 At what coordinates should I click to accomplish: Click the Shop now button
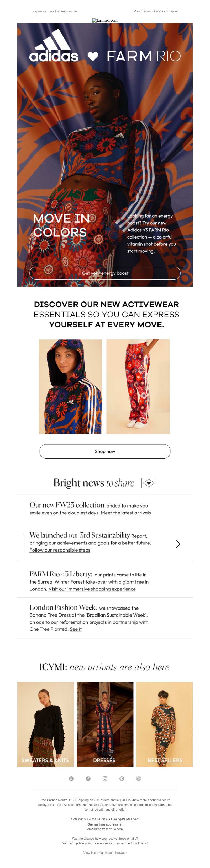coord(105,451)
